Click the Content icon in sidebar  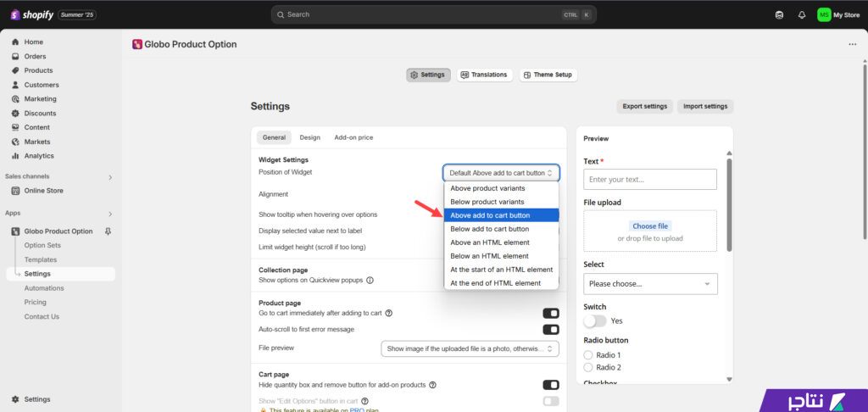15,127
